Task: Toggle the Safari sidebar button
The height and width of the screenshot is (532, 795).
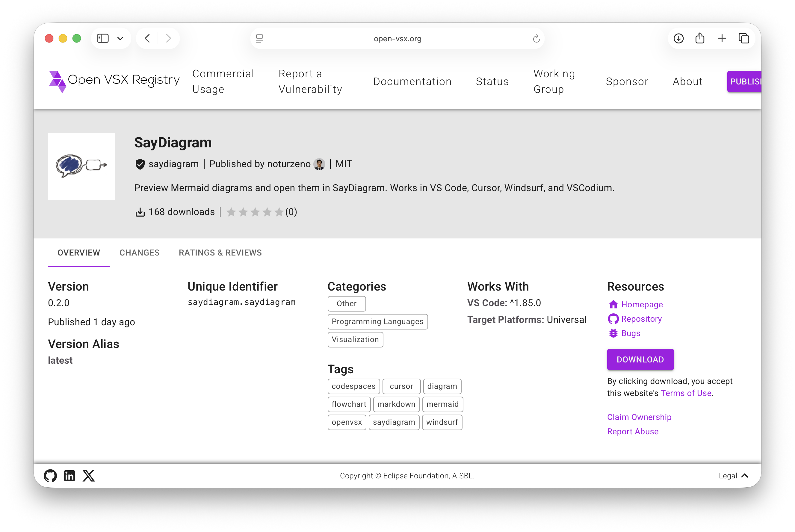Action: (x=103, y=38)
